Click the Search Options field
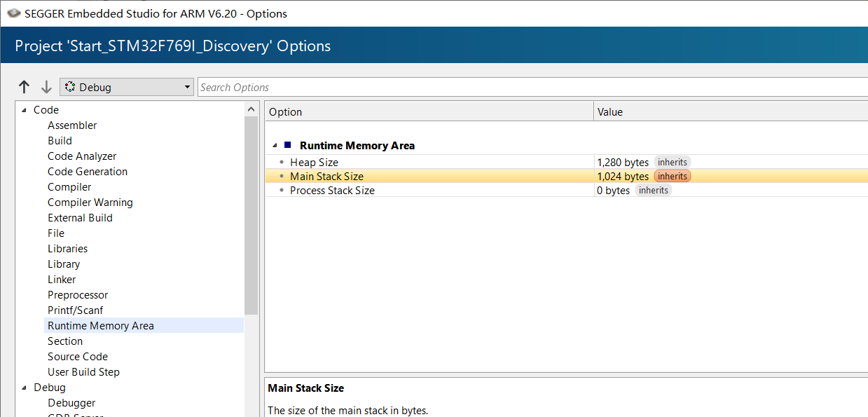Viewport: 868px width, 417px height. click(532, 87)
